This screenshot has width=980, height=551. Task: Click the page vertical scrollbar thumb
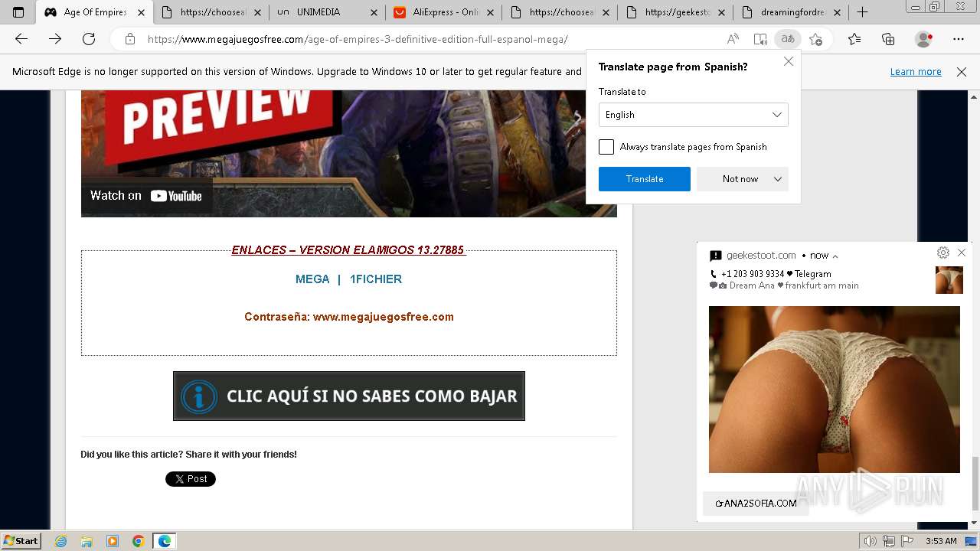click(975, 482)
